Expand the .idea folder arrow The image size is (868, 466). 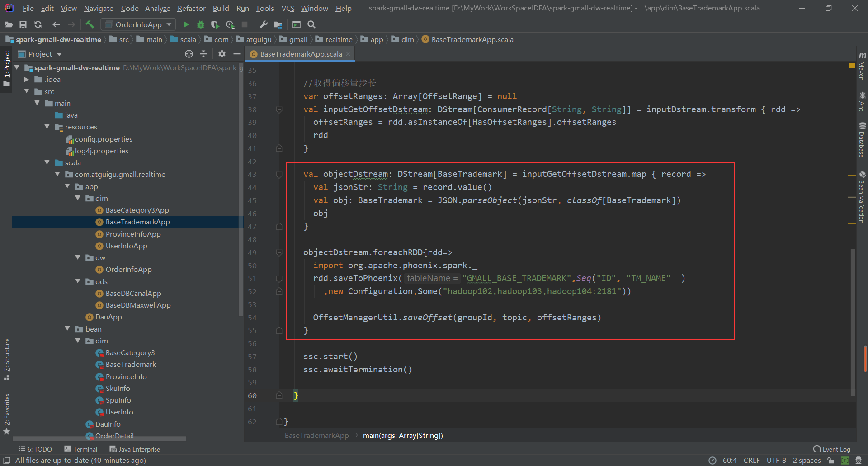[x=27, y=79]
